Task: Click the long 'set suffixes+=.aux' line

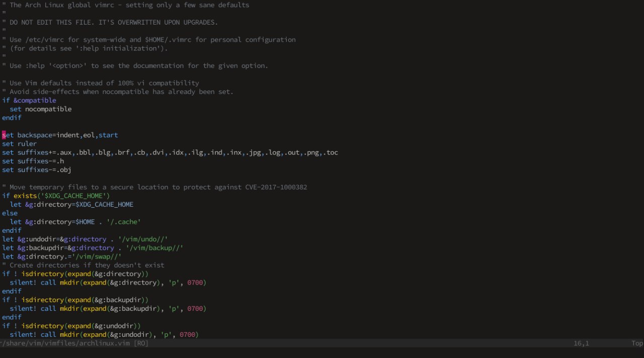Action: (170, 152)
